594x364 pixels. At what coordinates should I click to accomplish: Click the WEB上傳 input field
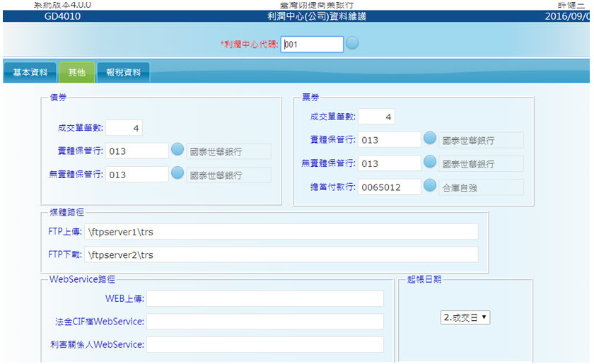point(264,299)
